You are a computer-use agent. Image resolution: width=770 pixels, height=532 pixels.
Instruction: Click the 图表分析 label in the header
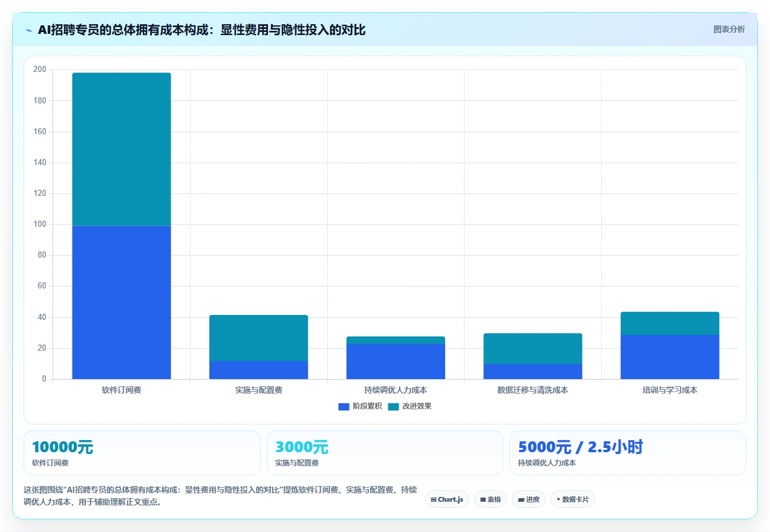pos(729,29)
